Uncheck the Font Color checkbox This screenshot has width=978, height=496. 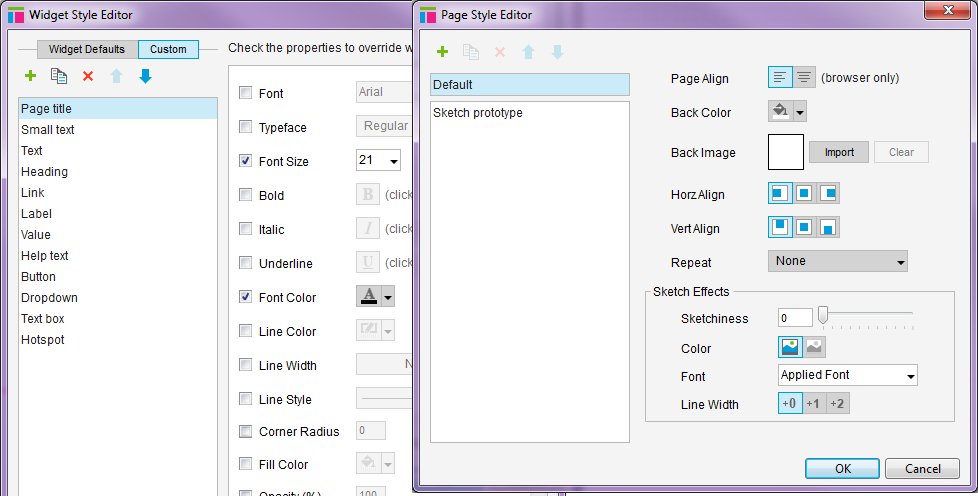(x=246, y=296)
